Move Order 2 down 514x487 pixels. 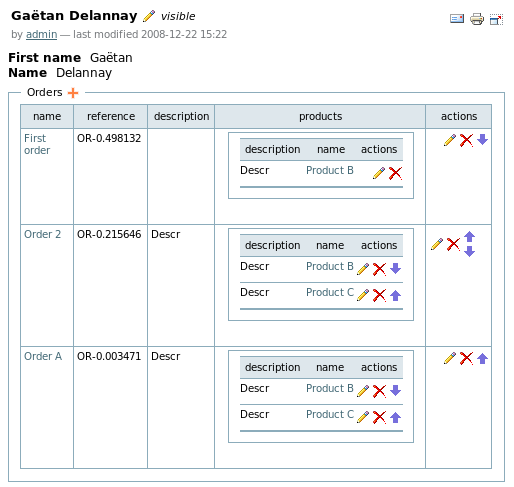(x=469, y=251)
